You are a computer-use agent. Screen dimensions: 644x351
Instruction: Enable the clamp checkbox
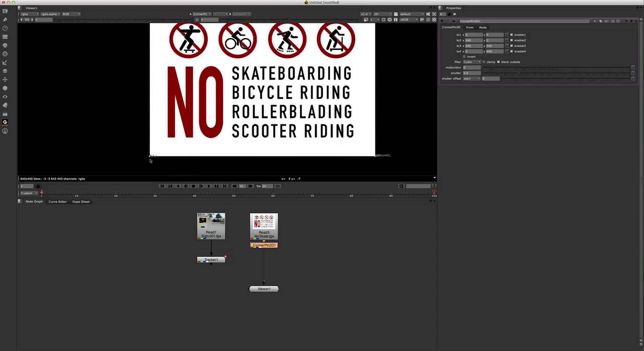pyautogui.click(x=484, y=62)
